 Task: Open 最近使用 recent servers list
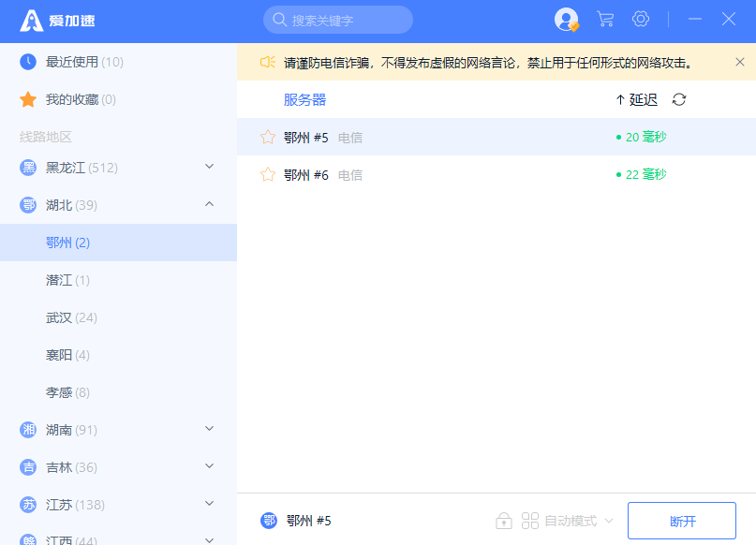coord(84,62)
